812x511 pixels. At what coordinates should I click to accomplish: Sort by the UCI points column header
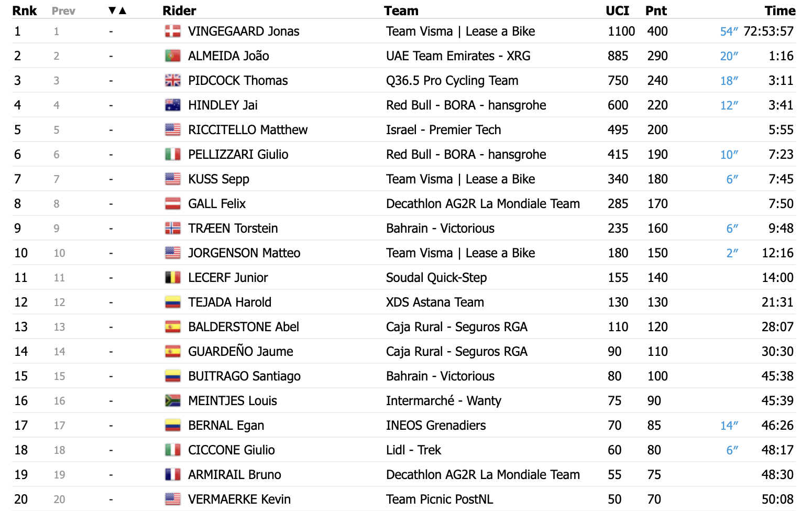pos(617,10)
